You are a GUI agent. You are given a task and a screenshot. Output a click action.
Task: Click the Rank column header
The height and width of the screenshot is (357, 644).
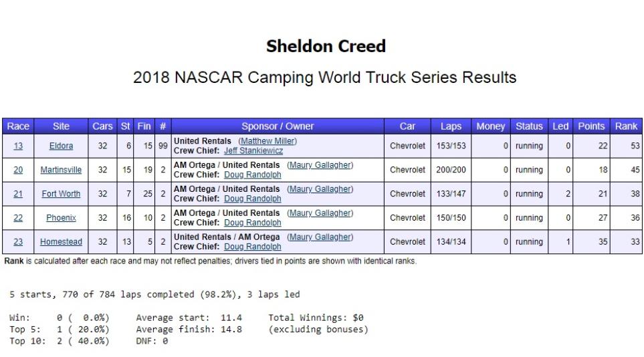(626, 126)
